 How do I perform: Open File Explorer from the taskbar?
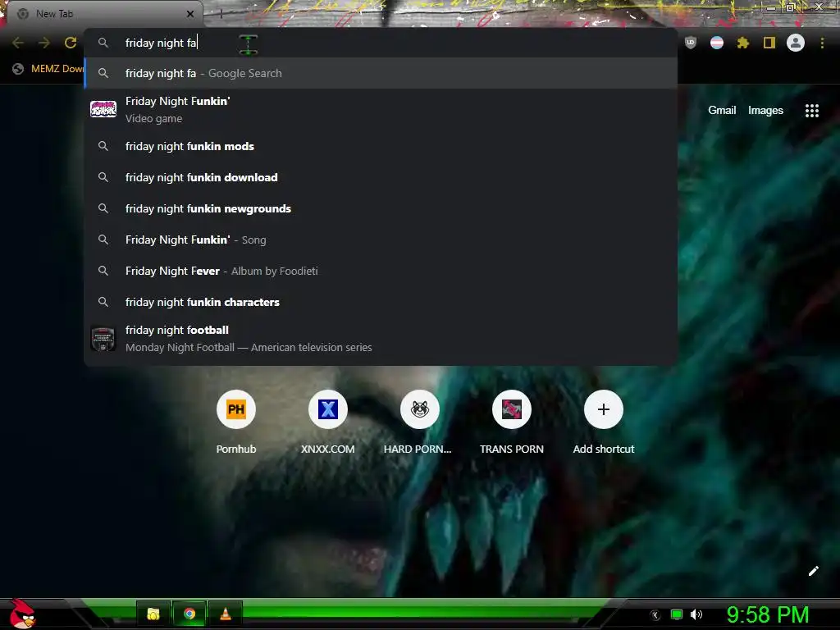coord(153,614)
